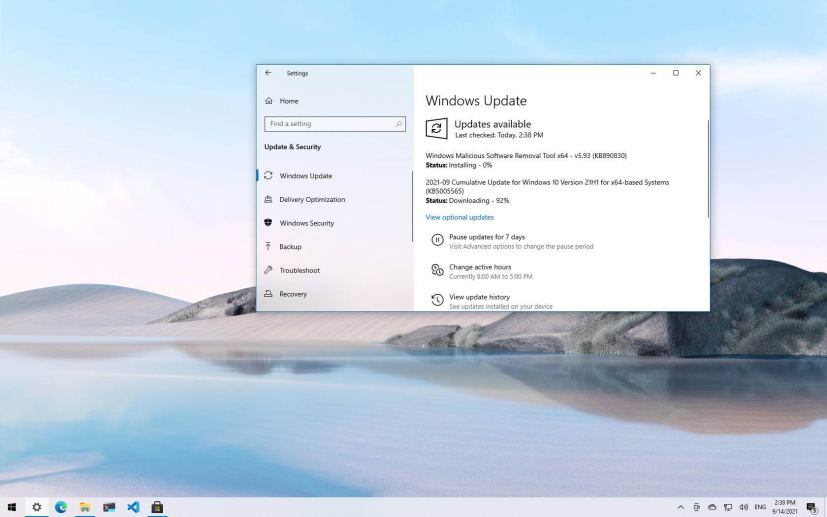This screenshot has width=827, height=517.
Task: Click the Status: Installing - 0% line
Action: (459, 165)
